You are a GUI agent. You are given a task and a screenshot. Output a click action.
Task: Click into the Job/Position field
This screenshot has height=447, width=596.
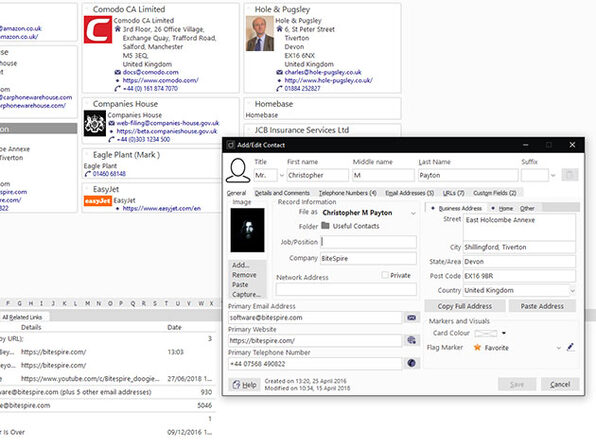[368, 242]
